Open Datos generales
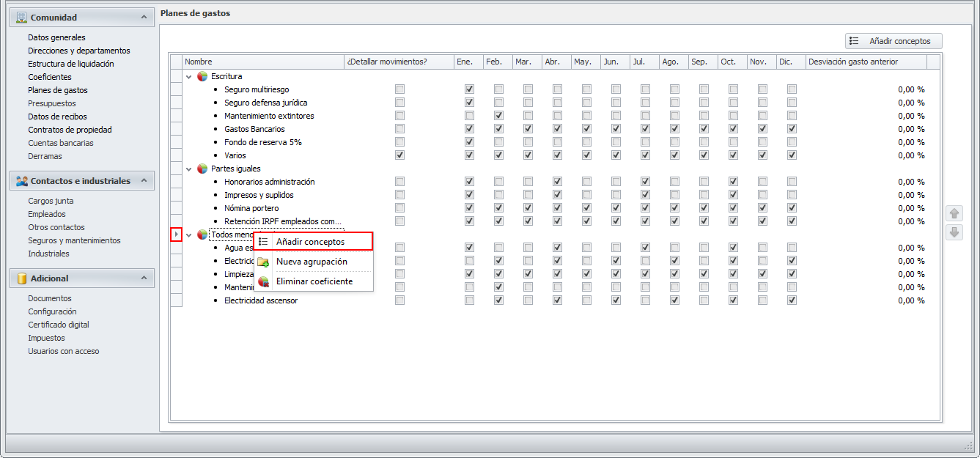The height and width of the screenshot is (458, 980). (56, 37)
